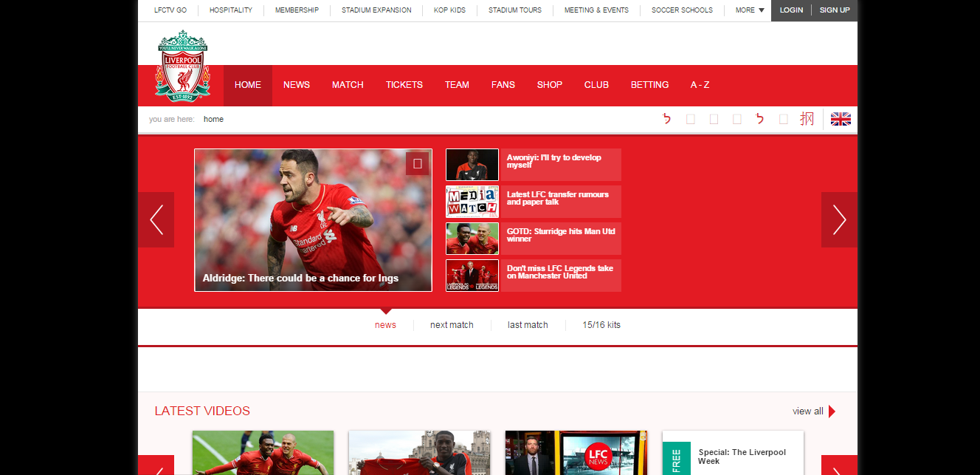
Task: Go to next slide in news carousel
Action: 839,219
